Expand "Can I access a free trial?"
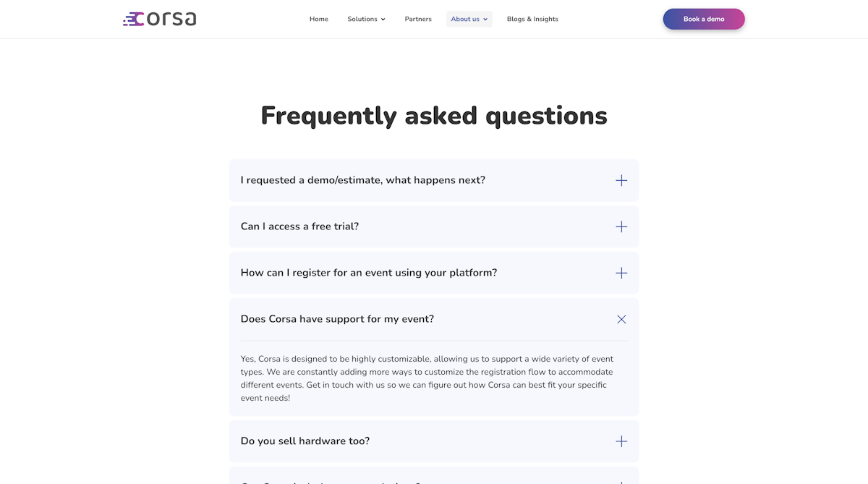868x484 pixels. [x=299, y=226]
